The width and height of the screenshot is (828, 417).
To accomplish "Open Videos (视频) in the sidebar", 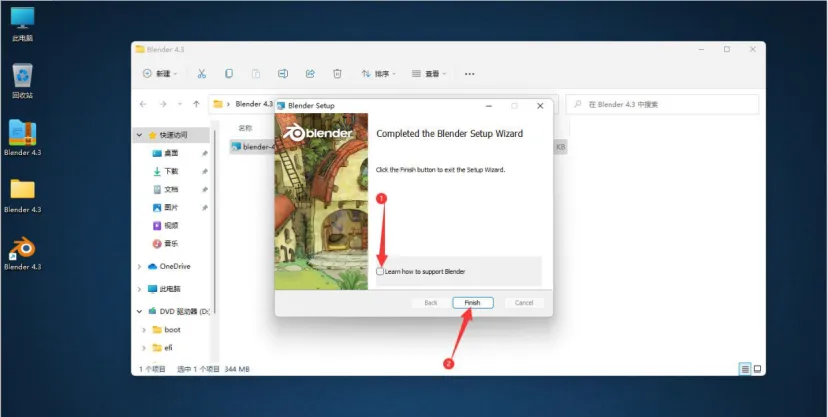I will [x=172, y=225].
